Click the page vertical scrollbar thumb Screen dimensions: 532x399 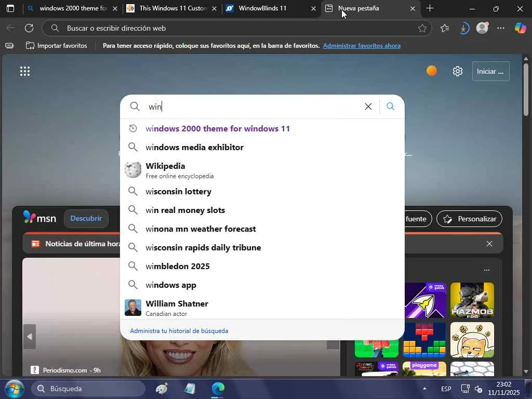pos(526,90)
